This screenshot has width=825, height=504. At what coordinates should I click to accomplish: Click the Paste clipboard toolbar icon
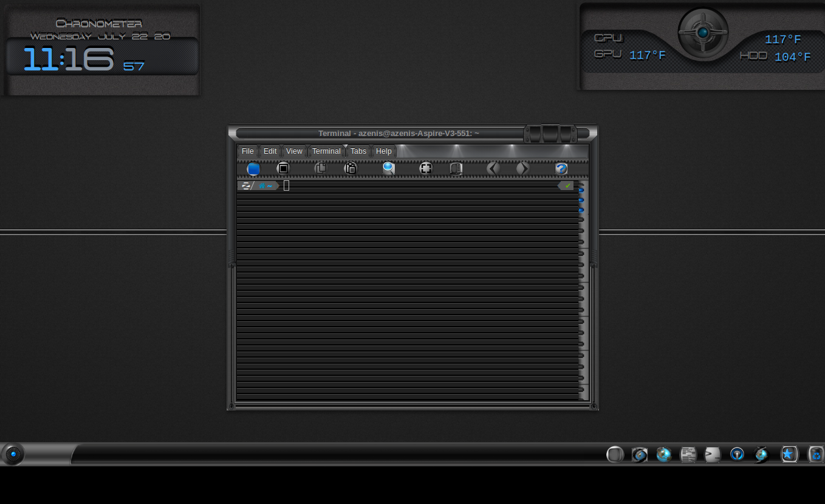point(351,168)
